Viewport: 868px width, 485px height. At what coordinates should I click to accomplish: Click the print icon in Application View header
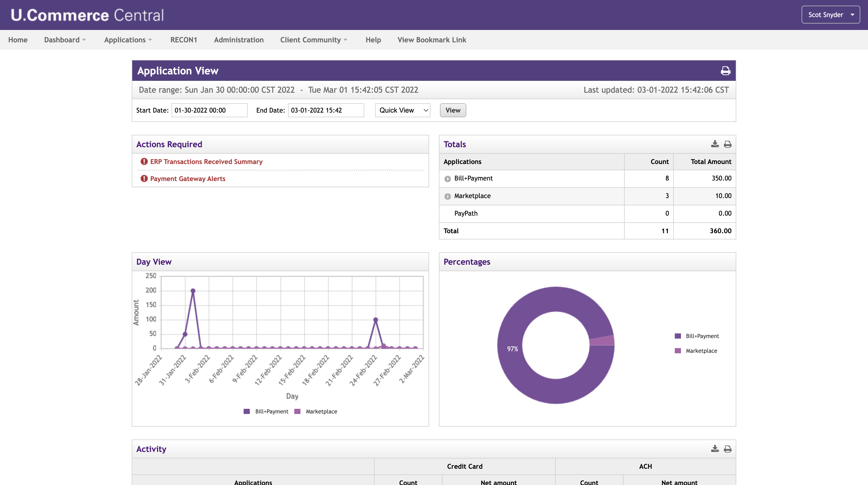coord(725,71)
